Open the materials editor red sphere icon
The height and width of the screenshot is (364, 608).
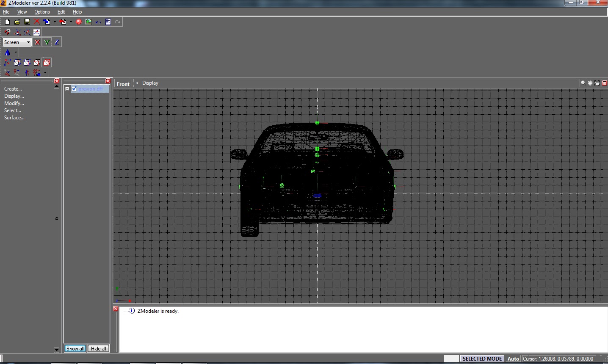[x=79, y=22]
